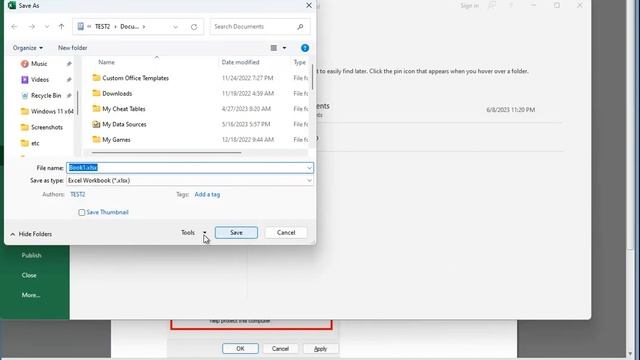Collapse folders with Hide Folders
Image resolution: width=640 pixels, height=360 pixels.
(x=31, y=234)
